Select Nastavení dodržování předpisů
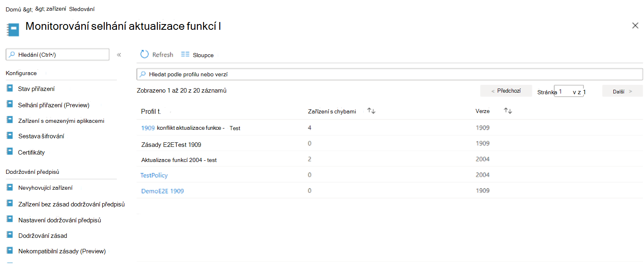 pyautogui.click(x=60, y=220)
